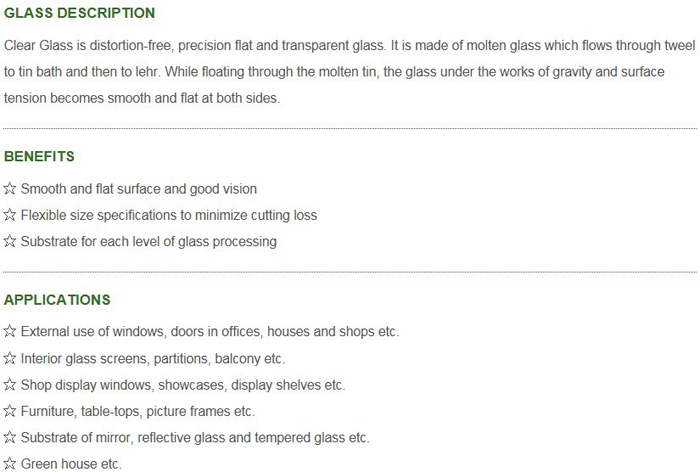Click the text 'Flexible size specifications to minimize cutting loss'

click(169, 215)
